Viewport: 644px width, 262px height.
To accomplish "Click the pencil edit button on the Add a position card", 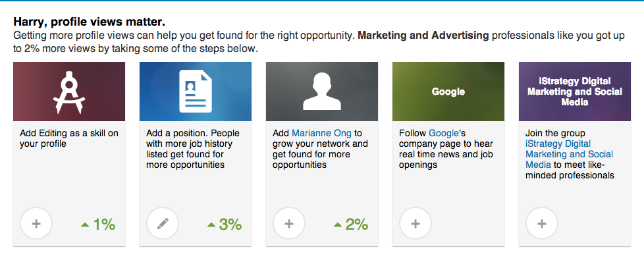I will [163, 224].
